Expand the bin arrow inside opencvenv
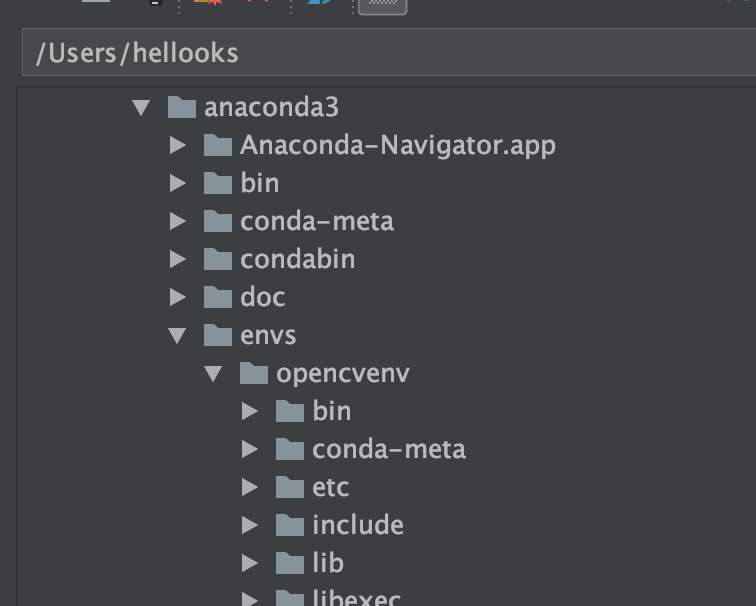The width and height of the screenshot is (756, 606). [250, 411]
